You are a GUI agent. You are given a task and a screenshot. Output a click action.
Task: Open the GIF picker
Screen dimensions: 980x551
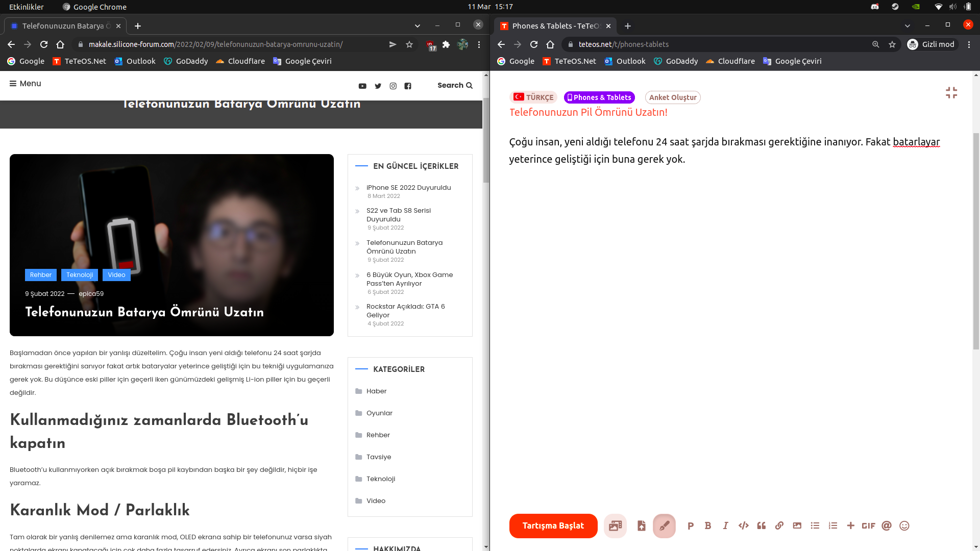tap(869, 525)
